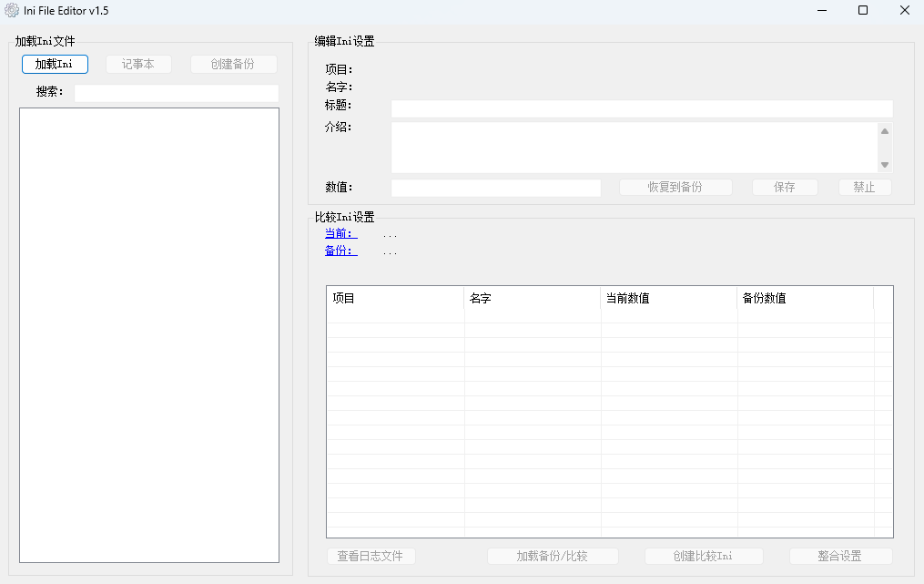Click the 加载备份/比较 button
924x584 pixels.
pos(553,557)
